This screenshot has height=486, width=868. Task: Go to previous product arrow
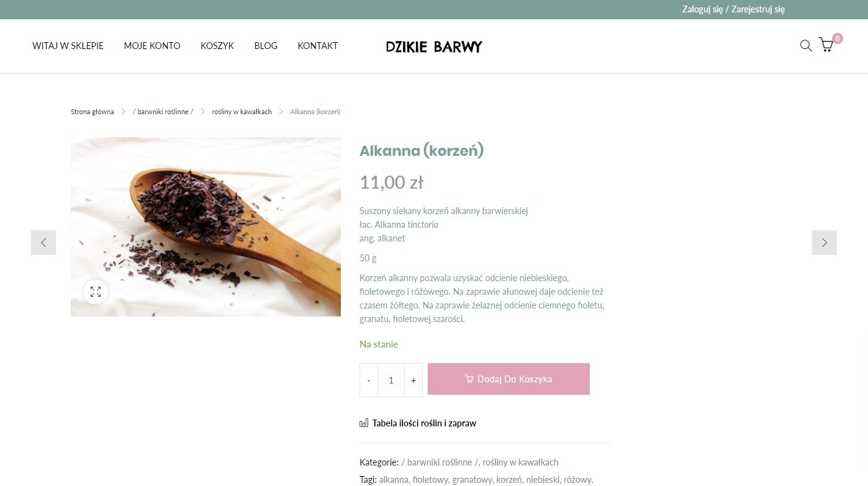point(43,243)
